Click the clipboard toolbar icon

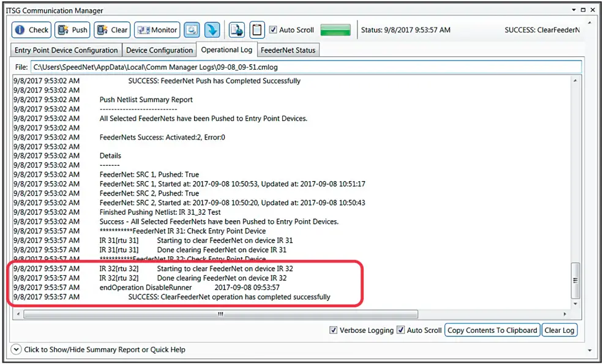[257, 30]
